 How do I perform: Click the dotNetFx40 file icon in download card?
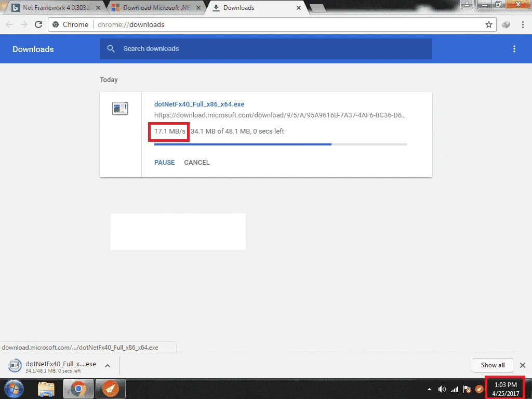click(120, 108)
